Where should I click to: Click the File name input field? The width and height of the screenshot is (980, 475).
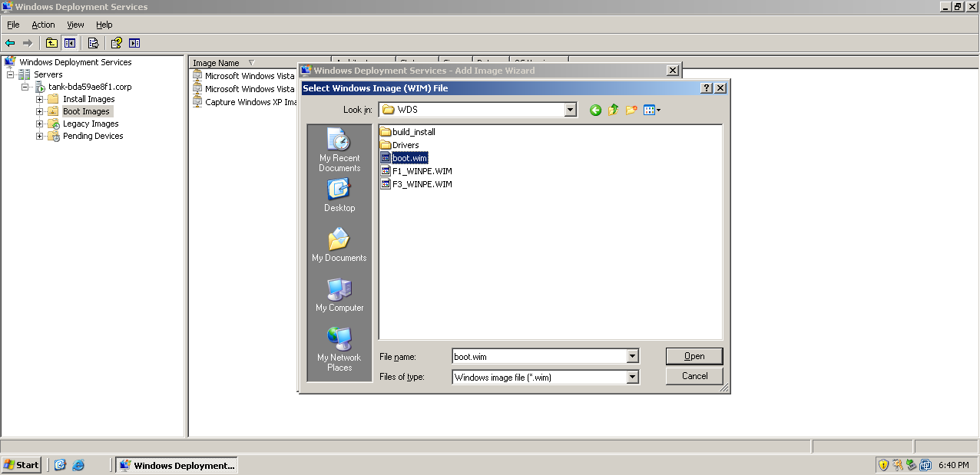540,356
